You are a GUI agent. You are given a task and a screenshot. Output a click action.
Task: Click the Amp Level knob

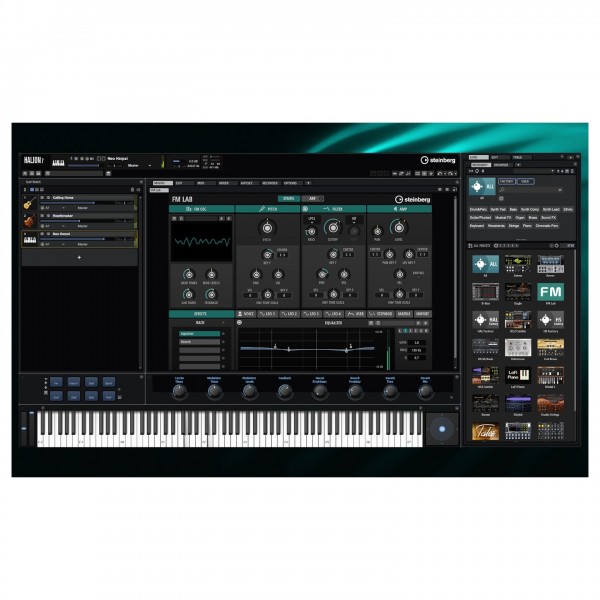pos(399,228)
